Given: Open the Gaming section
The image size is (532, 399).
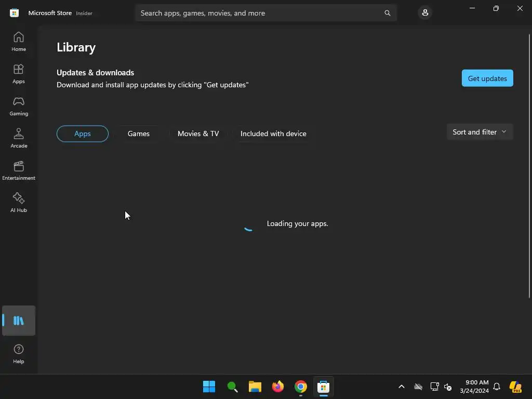Looking at the screenshot, I should (19, 106).
